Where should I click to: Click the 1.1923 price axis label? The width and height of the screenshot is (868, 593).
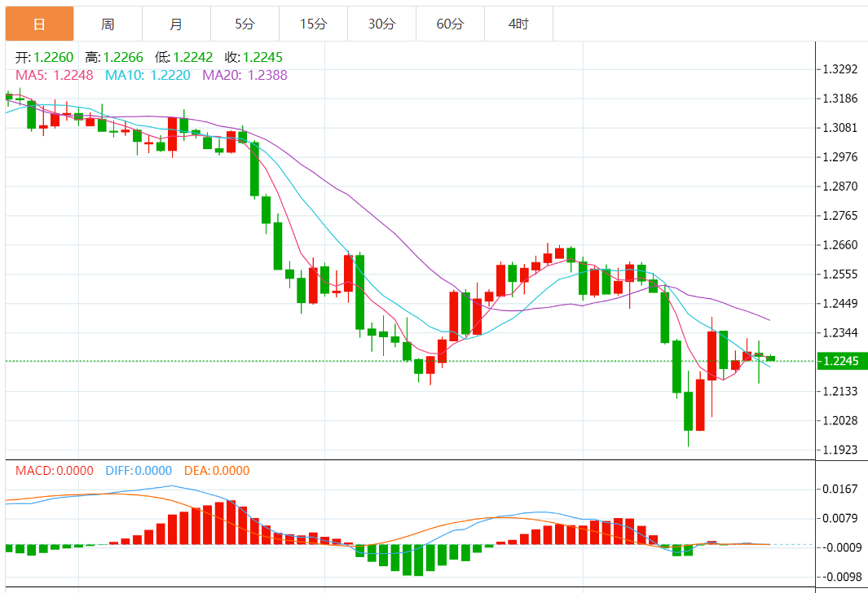coord(839,450)
